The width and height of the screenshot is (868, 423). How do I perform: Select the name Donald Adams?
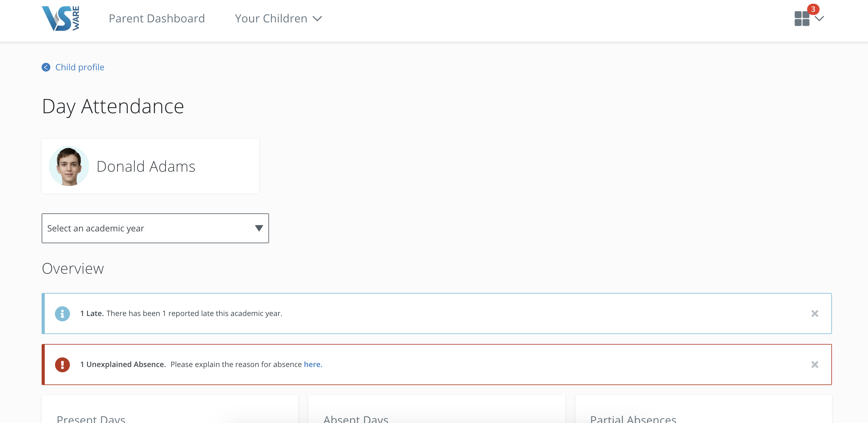tap(146, 166)
